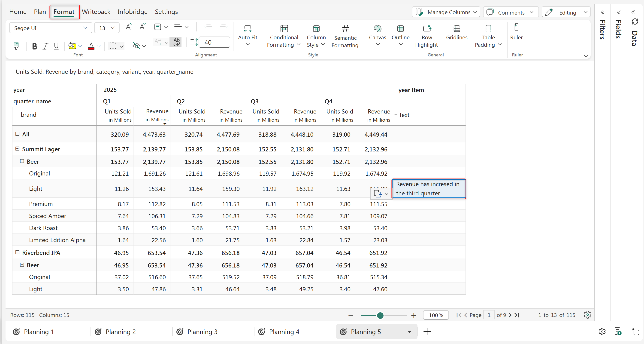Click the Word Wrap icon
Image resolution: width=644 pixels, height=344 pixels.
tap(176, 42)
